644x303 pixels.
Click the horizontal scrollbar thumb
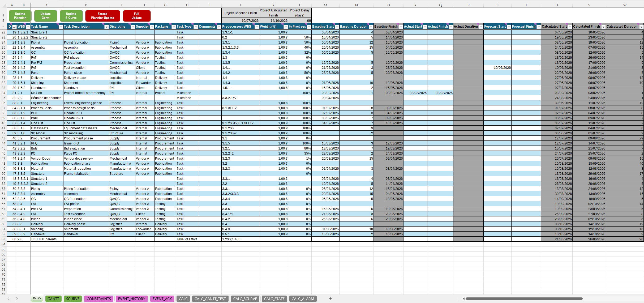point(524,299)
